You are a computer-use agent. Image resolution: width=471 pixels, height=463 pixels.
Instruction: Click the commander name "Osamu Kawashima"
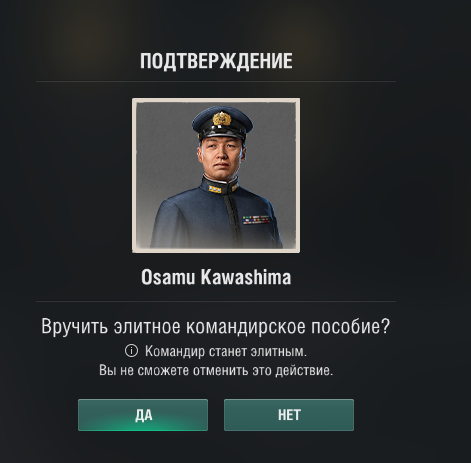[x=216, y=277]
